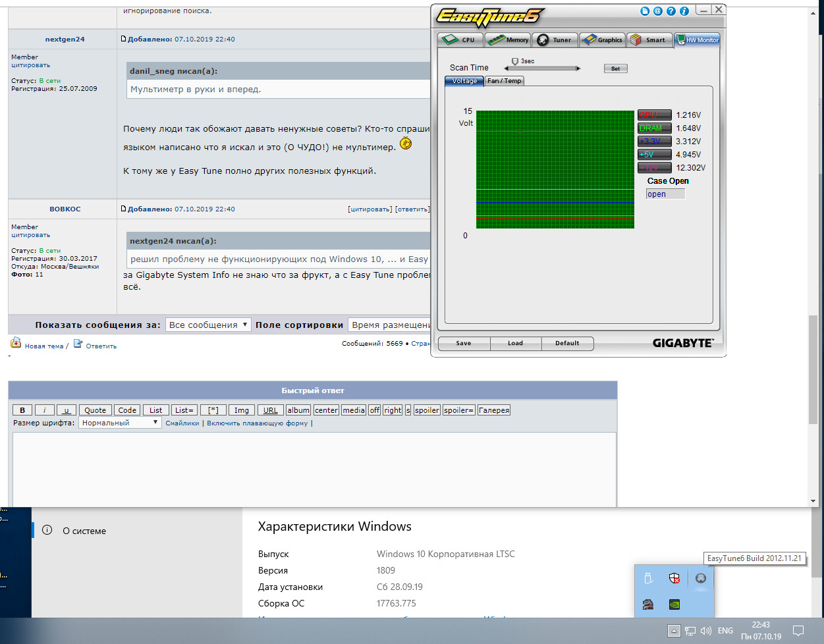The width and height of the screenshot is (824, 644).
Task: Click the emoticon at the end of nextgen24's post
Action: pos(406,143)
